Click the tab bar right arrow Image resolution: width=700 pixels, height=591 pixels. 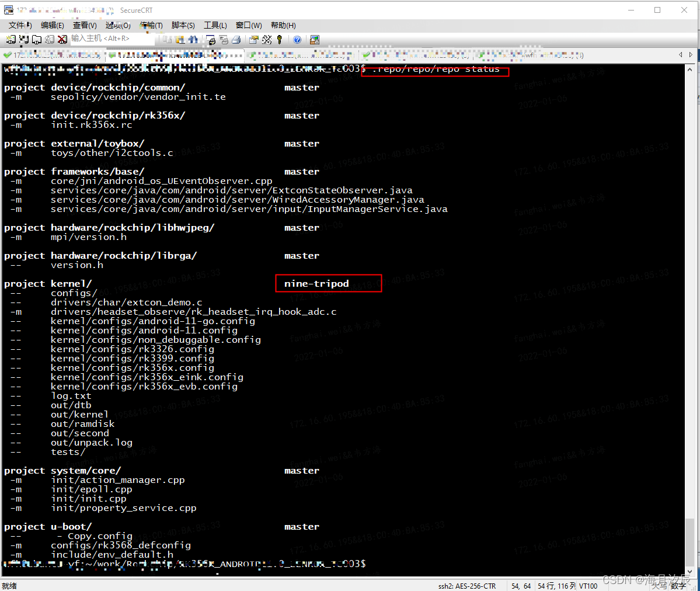[x=691, y=54]
